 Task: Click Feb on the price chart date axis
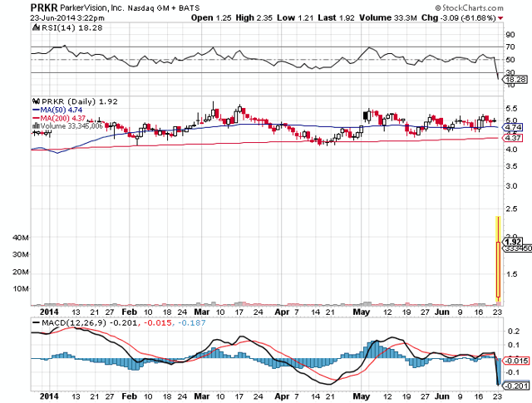[130, 312]
